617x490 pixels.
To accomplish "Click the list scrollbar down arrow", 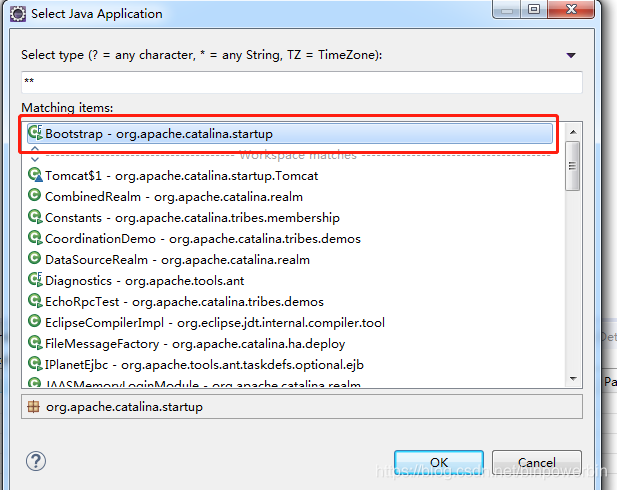I will pyautogui.click(x=573, y=379).
